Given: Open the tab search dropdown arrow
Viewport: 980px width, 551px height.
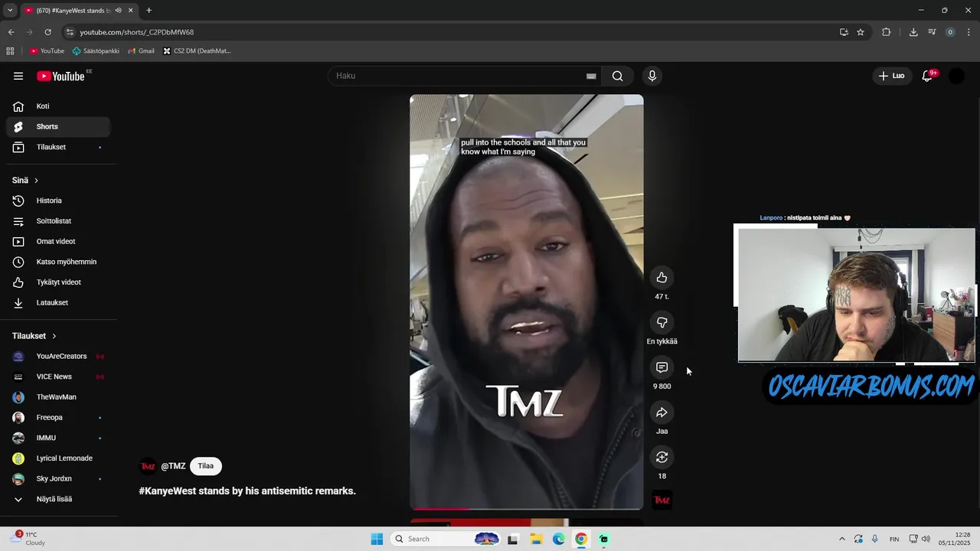Looking at the screenshot, I should tap(10, 11).
